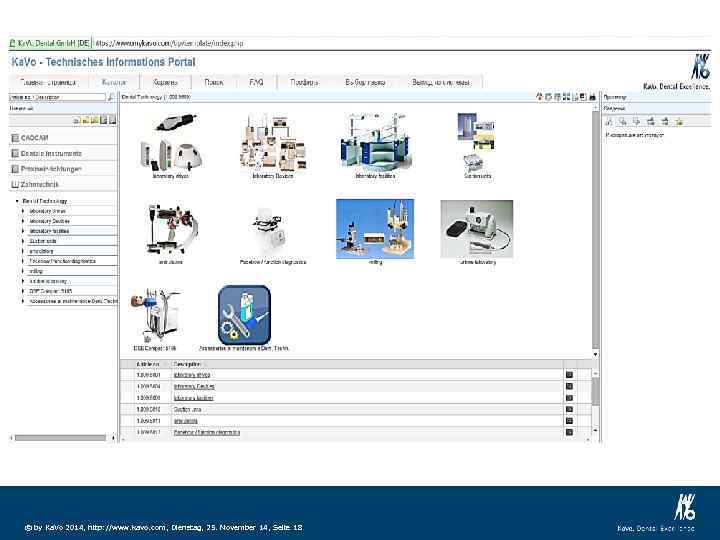The image size is (720, 540).
Task: Click the yellow star icon in the right panel
Action: coord(679,121)
